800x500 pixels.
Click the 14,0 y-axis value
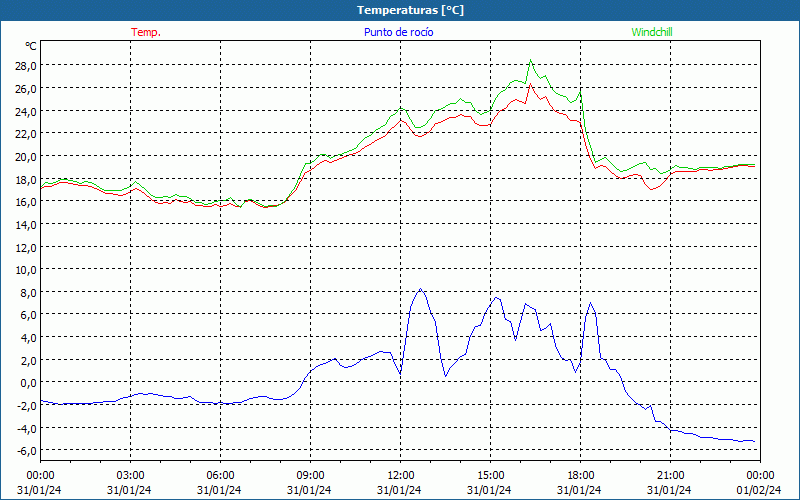(x=26, y=224)
